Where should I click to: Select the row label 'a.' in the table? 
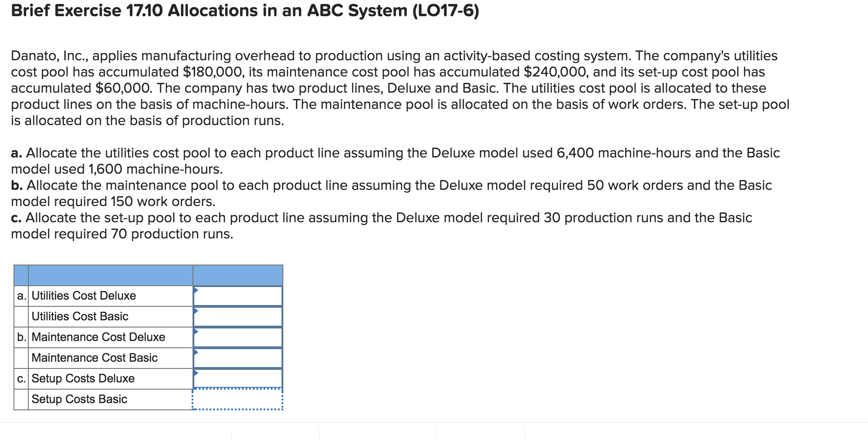[x=21, y=296]
